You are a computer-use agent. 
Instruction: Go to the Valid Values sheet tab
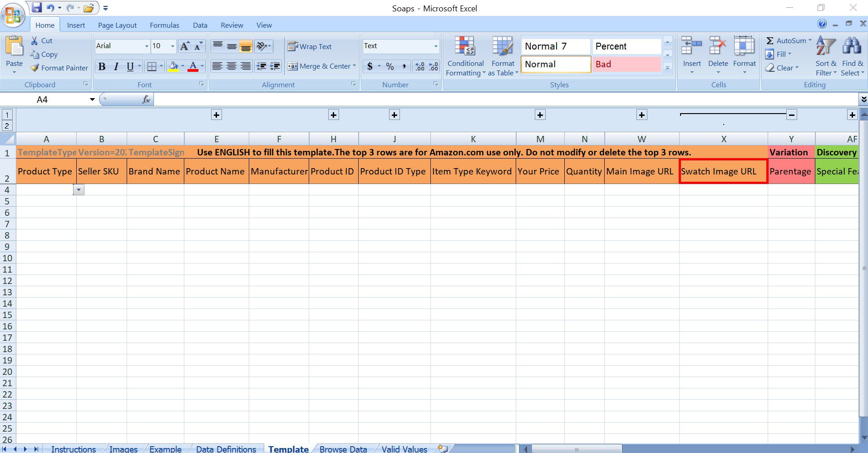tap(404, 449)
